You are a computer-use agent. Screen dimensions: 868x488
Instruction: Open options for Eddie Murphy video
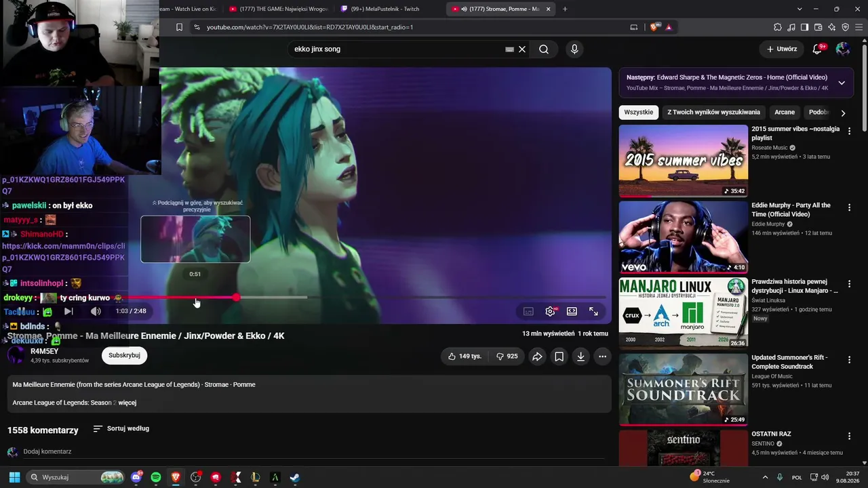tap(849, 207)
